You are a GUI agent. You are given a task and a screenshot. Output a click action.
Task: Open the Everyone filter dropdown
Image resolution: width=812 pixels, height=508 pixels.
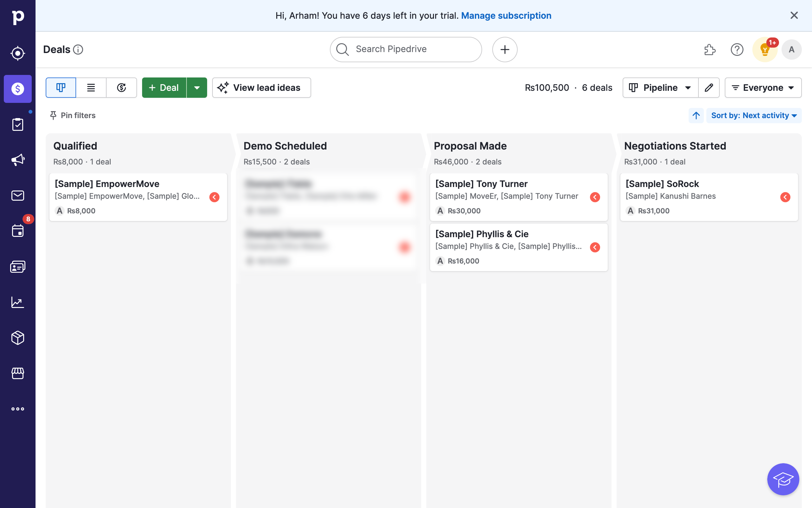pyautogui.click(x=763, y=88)
